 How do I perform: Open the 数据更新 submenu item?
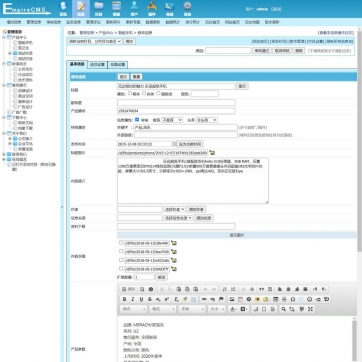click(x=153, y=22)
